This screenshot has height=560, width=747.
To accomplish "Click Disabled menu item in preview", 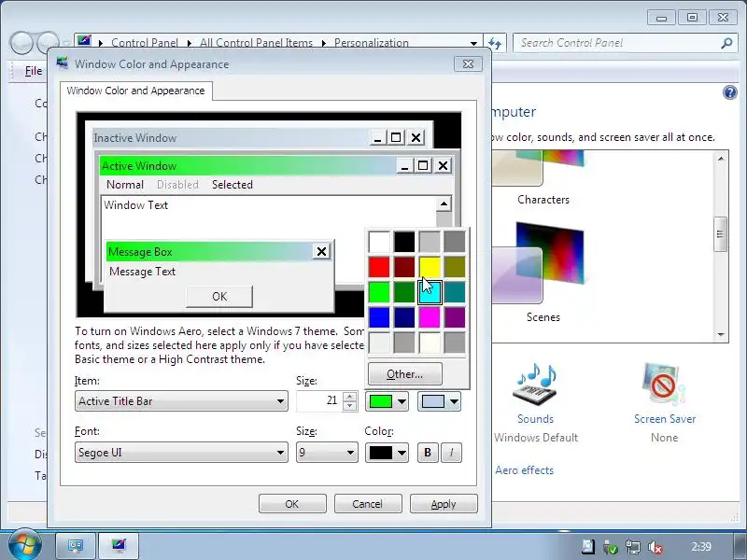I will coord(177,185).
